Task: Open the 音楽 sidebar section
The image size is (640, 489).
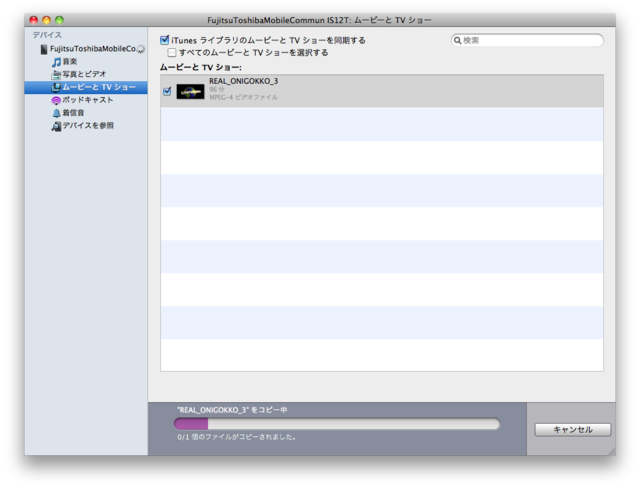Action: tap(69, 62)
